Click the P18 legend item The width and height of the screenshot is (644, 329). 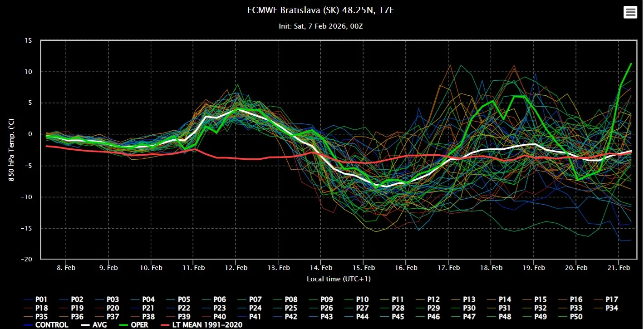coord(41,308)
